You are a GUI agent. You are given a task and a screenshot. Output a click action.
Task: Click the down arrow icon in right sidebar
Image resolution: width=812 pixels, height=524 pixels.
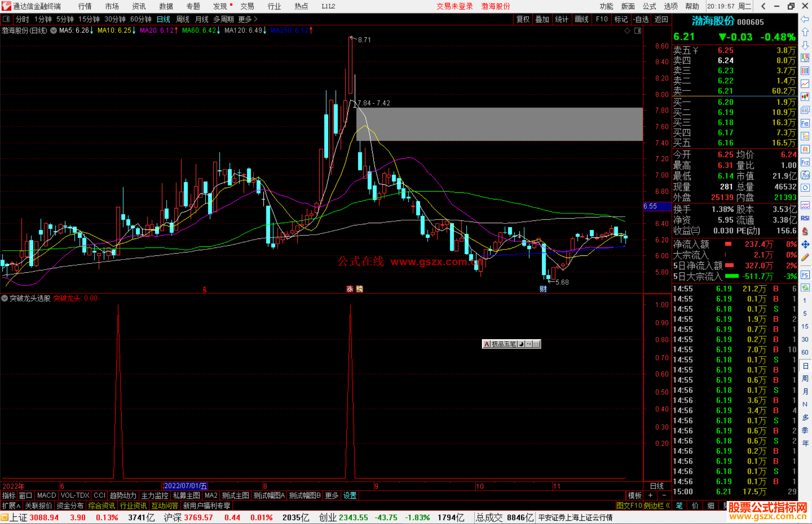(805, 45)
